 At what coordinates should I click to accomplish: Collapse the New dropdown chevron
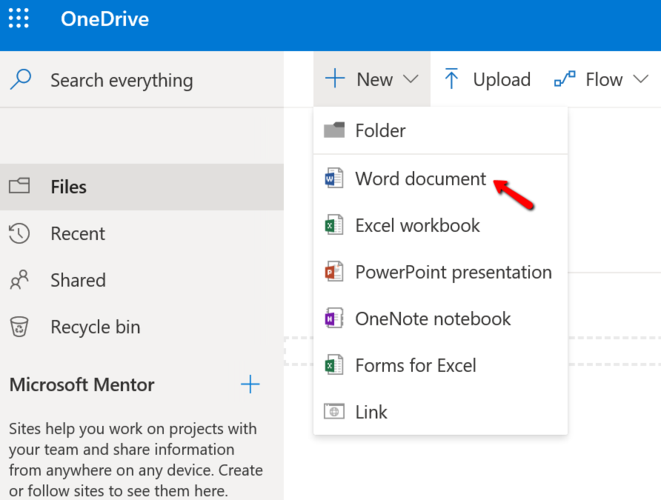pyautogui.click(x=410, y=79)
